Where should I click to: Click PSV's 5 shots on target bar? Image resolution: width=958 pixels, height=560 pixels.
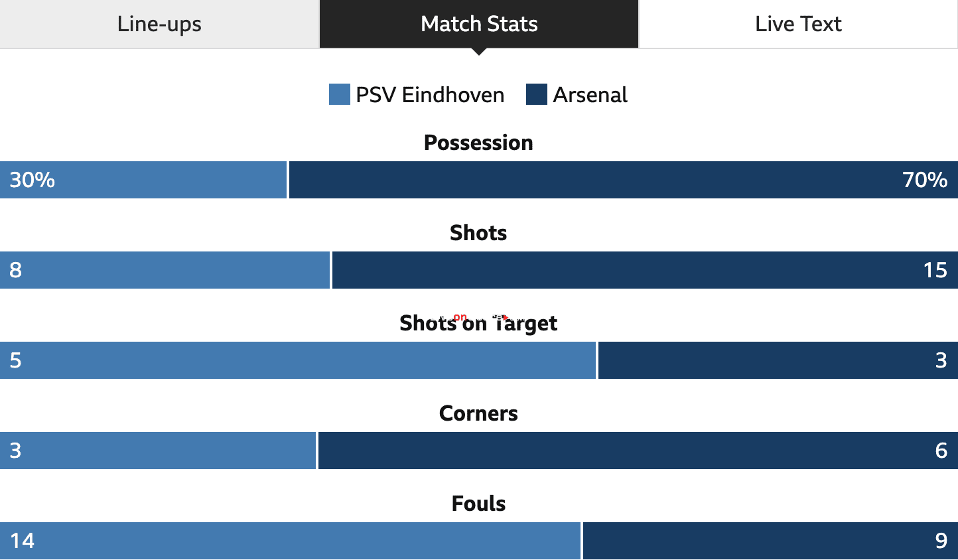298,360
